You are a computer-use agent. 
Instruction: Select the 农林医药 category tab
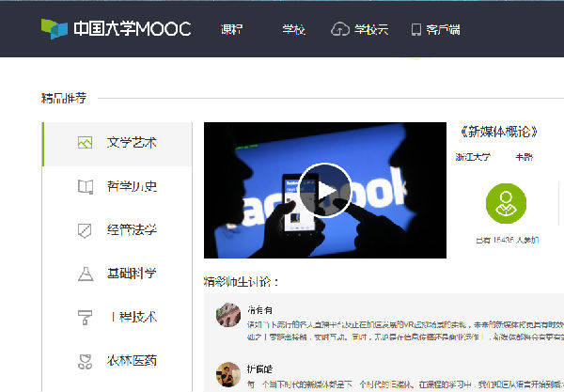(x=117, y=360)
